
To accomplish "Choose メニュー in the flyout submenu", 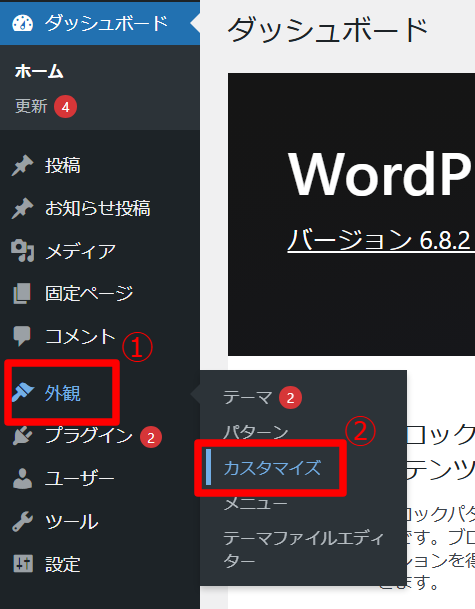I will [256, 503].
